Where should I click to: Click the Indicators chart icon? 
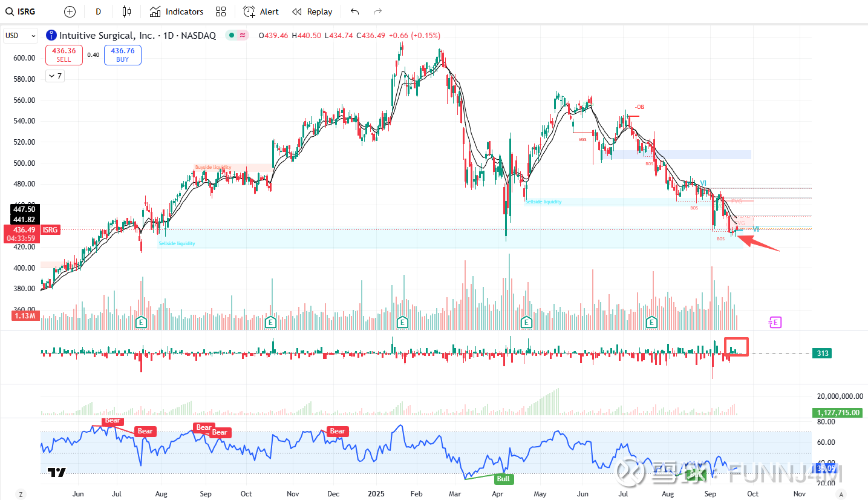click(155, 12)
